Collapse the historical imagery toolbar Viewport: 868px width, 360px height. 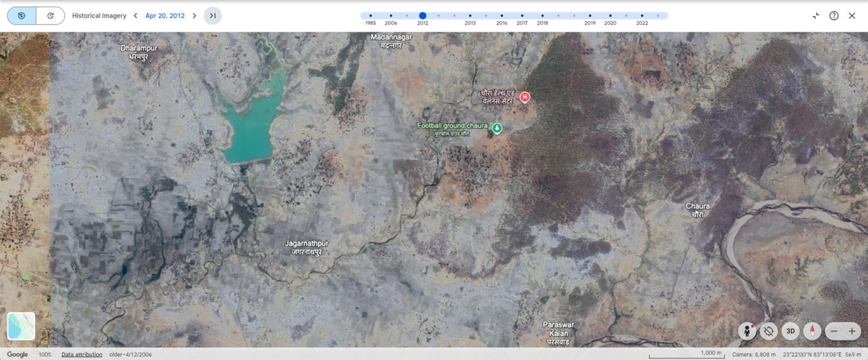[816, 16]
